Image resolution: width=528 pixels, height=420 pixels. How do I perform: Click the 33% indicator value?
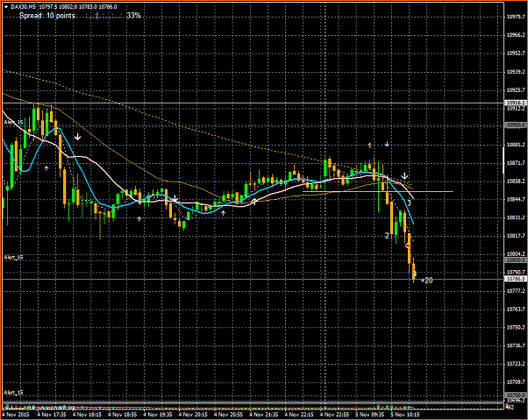pyautogui.click(x=133, y=16)
